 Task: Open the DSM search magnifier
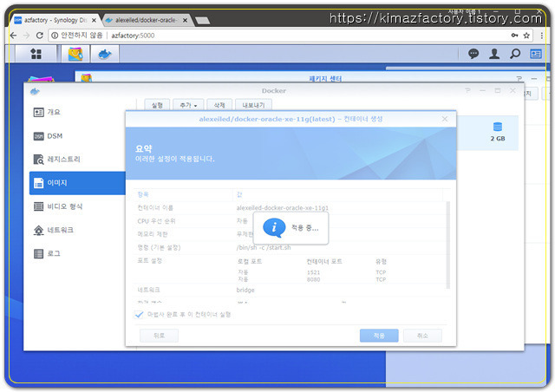[x=515, y=54]
